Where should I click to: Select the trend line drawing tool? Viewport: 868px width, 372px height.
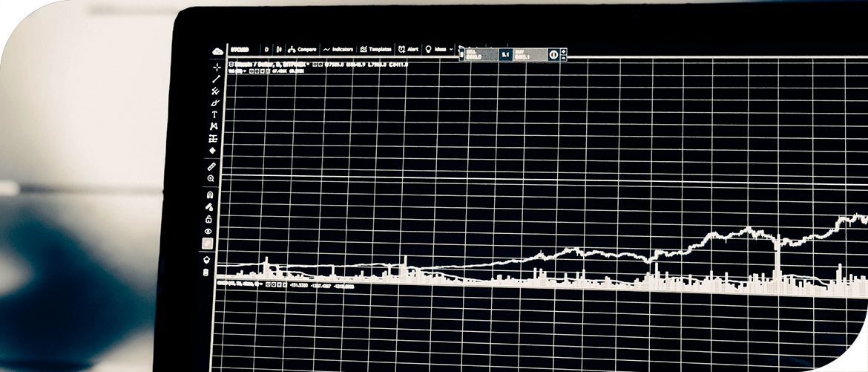pyautogui.click(x=216, y=79)
